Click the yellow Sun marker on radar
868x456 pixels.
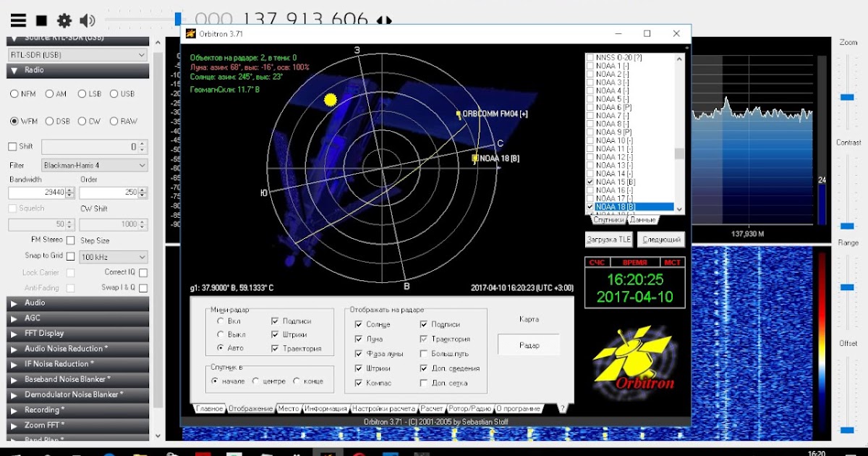pyautogui.click(x=331, y=100)
